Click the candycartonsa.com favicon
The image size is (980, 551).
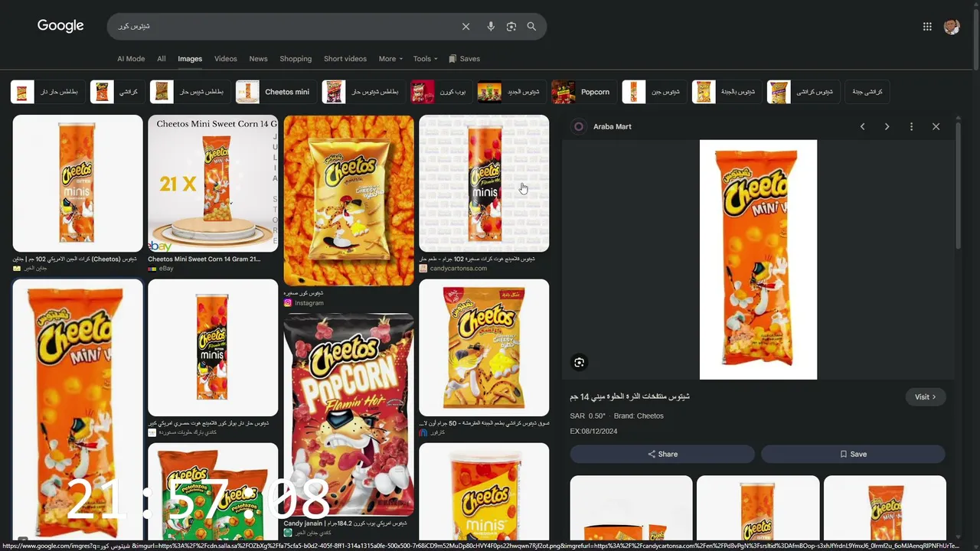click(x=423, y=269)
